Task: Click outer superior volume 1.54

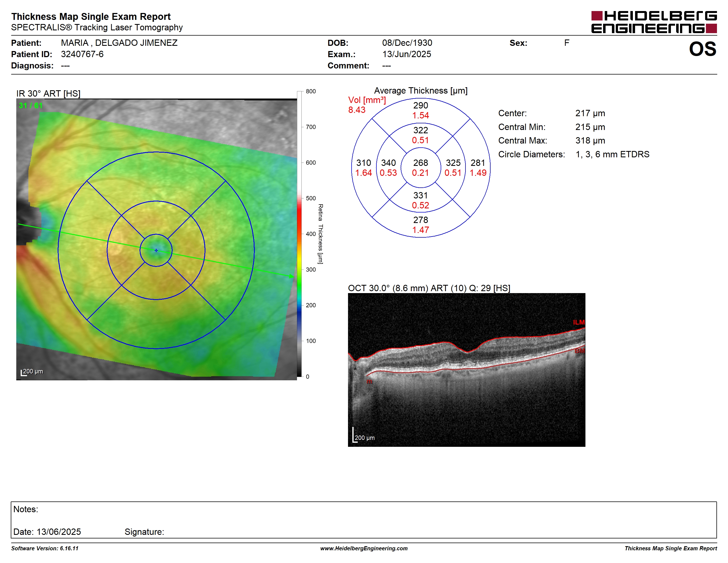Action: [x=421, y=115]
